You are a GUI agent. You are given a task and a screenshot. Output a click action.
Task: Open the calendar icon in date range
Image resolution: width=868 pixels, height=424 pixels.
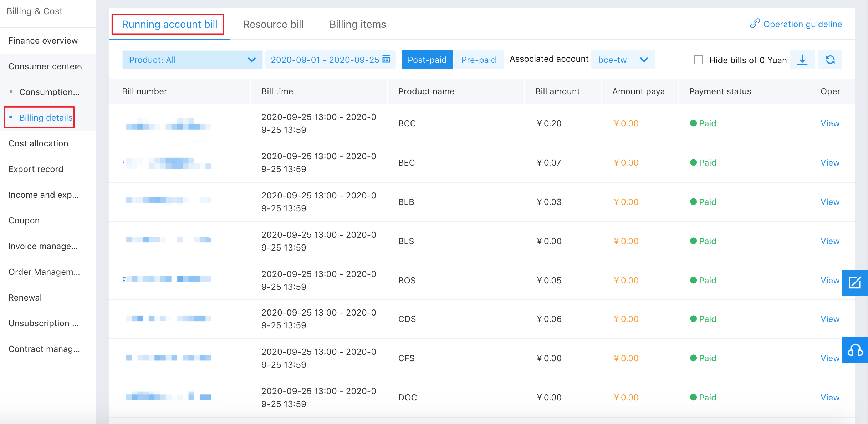[386, 59]
